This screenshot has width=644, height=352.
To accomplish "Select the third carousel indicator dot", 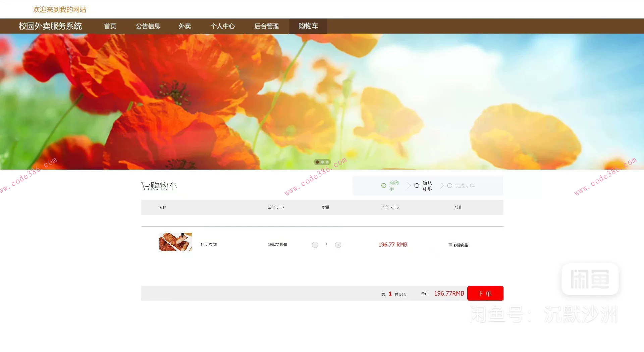I will click(x=328, y=162).
